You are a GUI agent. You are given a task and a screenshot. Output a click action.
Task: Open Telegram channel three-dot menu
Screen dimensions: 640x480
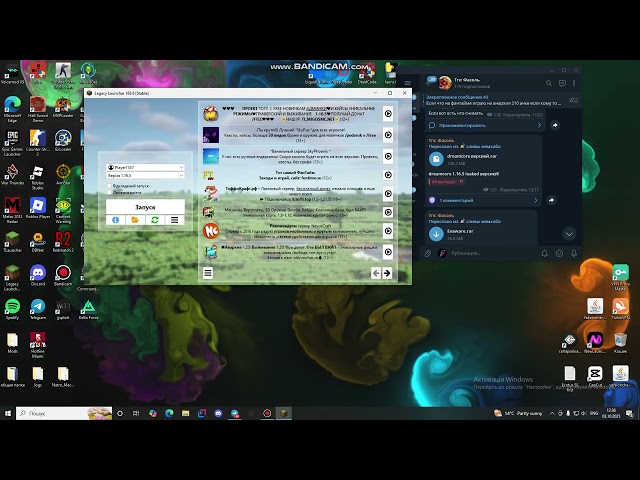pos(574,83)
